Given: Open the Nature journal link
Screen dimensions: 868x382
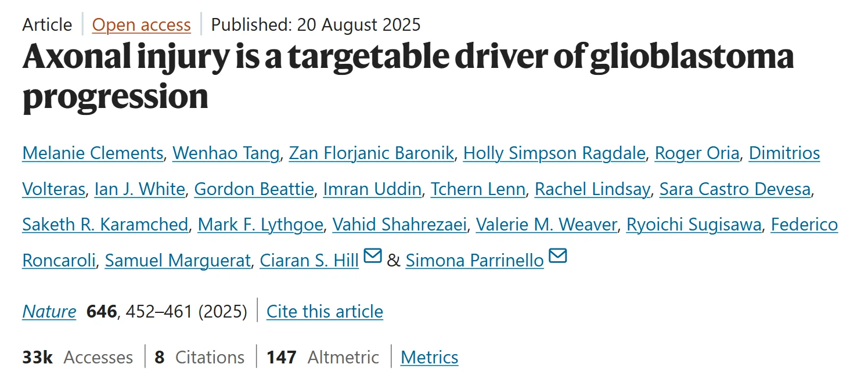Looking at the screenshot, I should pos(49,312).
